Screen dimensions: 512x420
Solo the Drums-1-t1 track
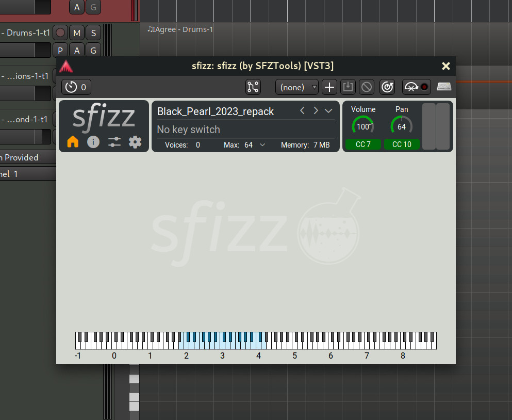93,33
